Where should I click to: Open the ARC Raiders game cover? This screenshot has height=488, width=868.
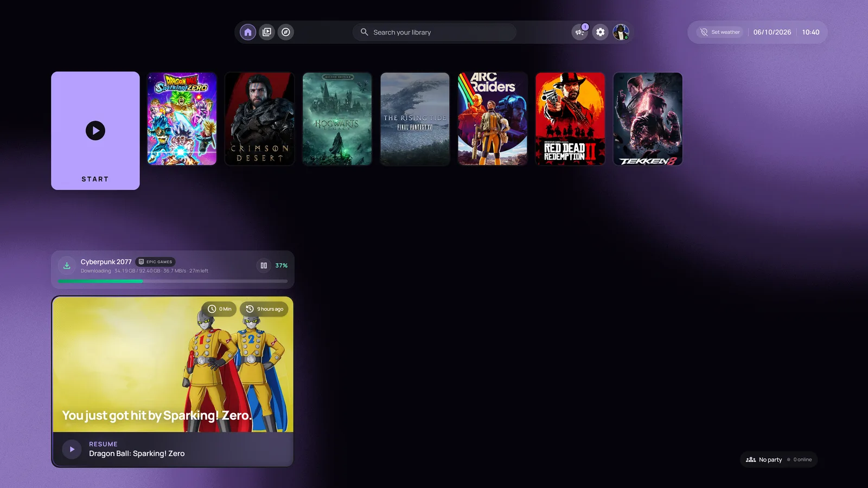[x=493, y=119]
